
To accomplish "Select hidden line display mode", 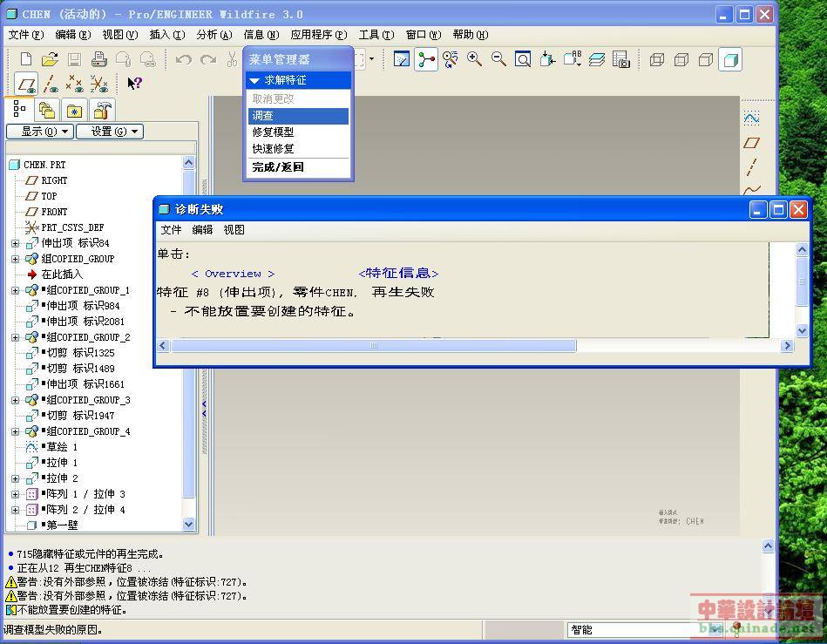I will pyautogui.click(x=681, y=59).
